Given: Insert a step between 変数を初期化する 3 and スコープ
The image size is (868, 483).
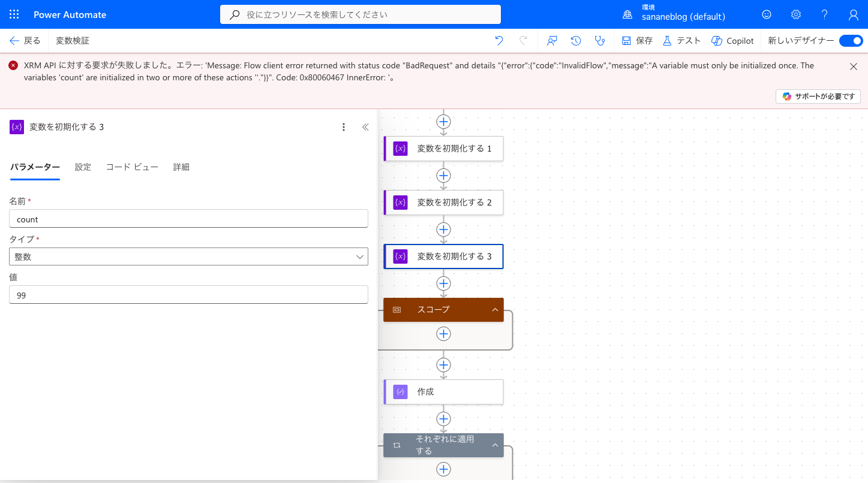Looking at the screenshot, I should (443, 283).
